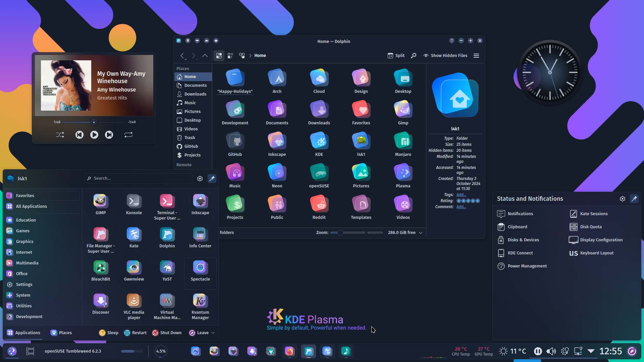The height and width of the screenshot is (362, 644).
Task: Set rating using the star rating row
Action: [x=468, y=201]
